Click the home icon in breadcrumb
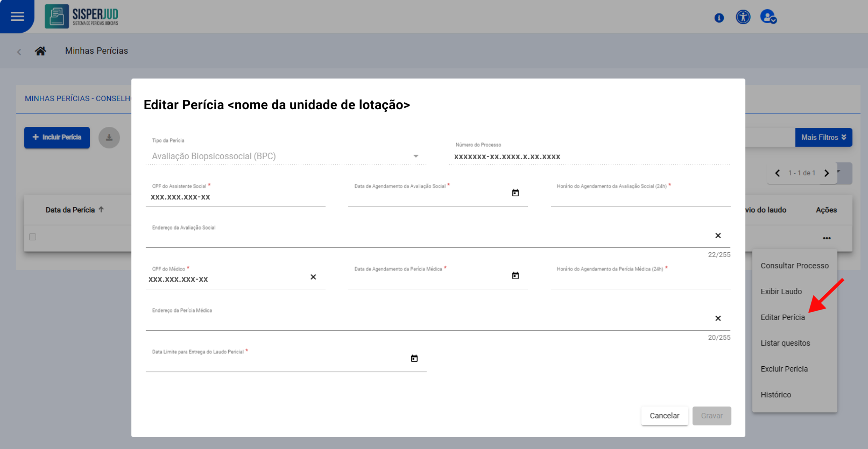 (x=40, y=51)
